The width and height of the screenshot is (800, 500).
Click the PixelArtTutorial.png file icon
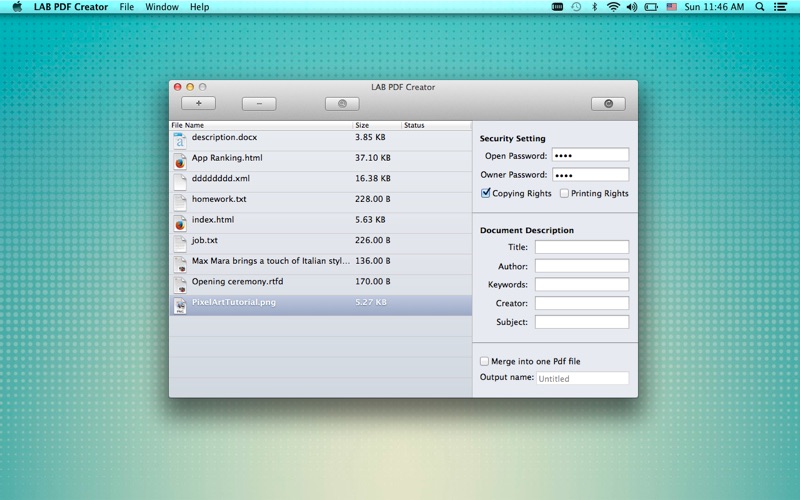click(180, 305)
